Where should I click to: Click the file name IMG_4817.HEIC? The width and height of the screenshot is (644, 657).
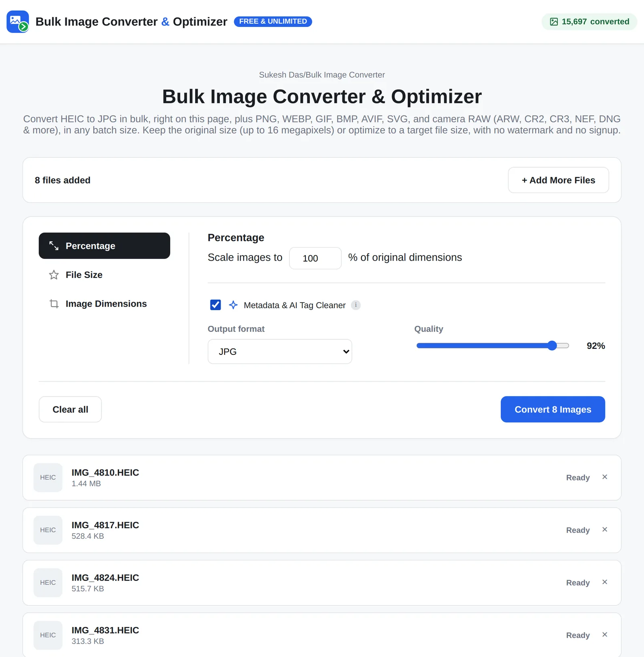click(x=105, y=525)
